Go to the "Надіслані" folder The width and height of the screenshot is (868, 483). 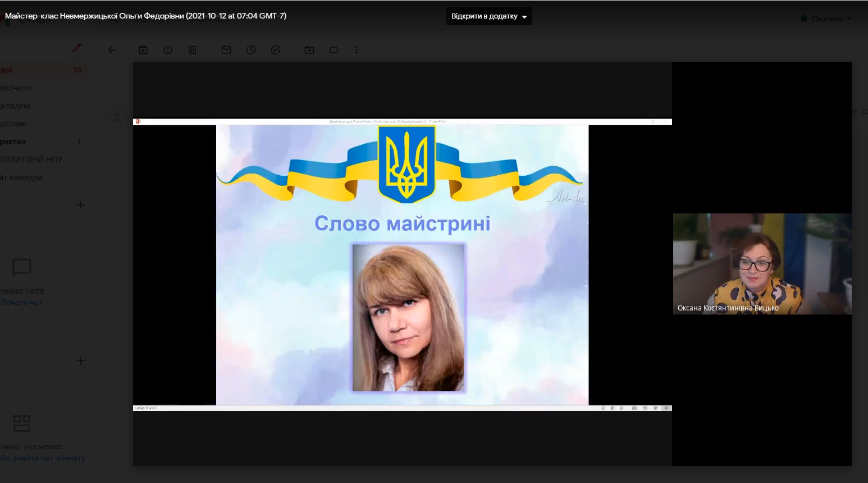[13, 124]
